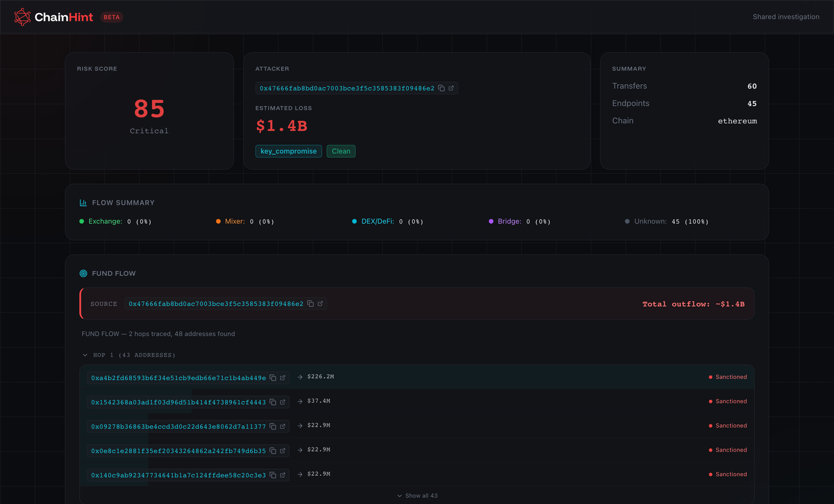This screenshot has height=504, width=834.
Task: Click the $1.4B estimated loss value
Action: pyautogui.click(x=282, y=126)
